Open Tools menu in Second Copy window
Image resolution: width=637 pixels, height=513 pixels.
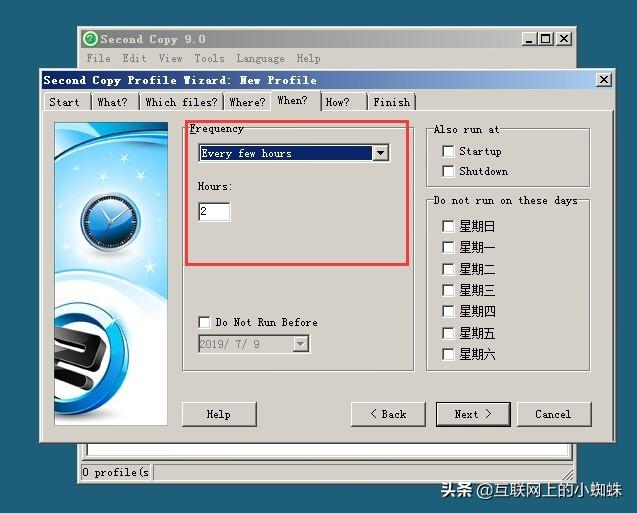pos(209,58)
